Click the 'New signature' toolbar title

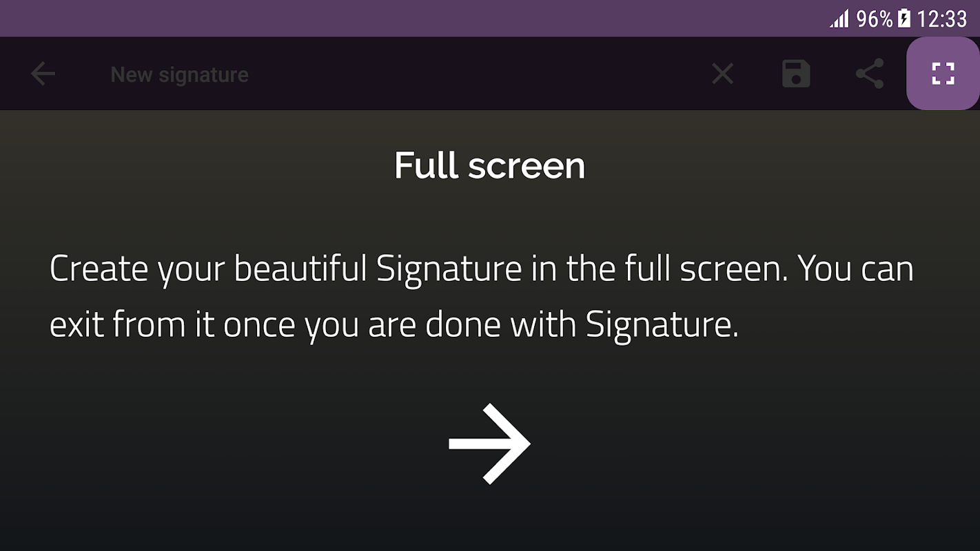pyautogui.click(x=179, y=74)
